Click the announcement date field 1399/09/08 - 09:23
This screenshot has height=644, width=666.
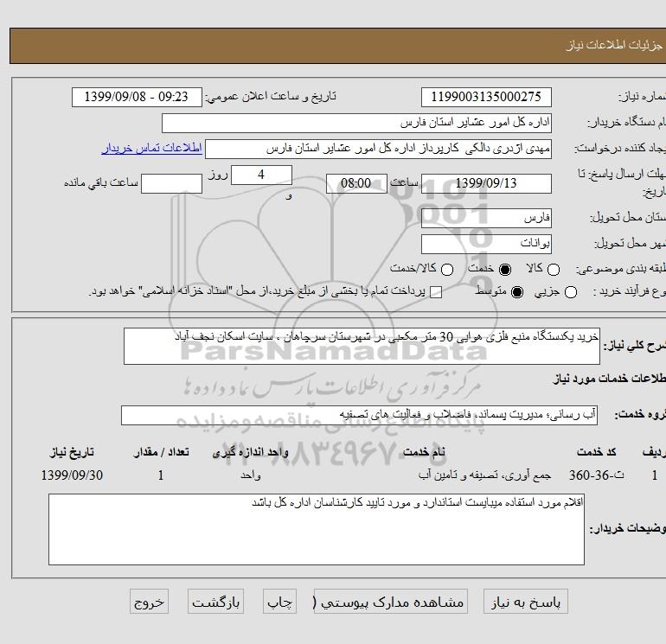(137, 97)
